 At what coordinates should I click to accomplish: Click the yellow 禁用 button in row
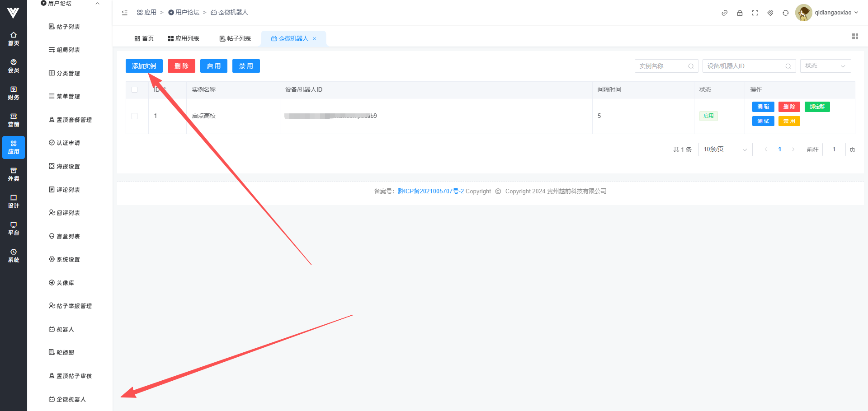pyautogui.click(x=789, y=121)
